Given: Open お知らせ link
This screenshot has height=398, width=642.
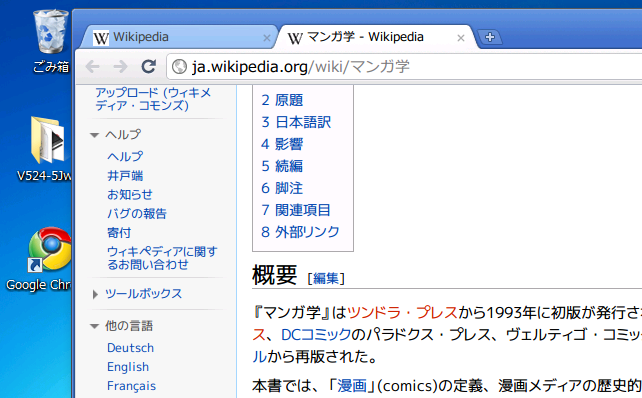Looking at the screenshot, I should [x=130, y=194].
